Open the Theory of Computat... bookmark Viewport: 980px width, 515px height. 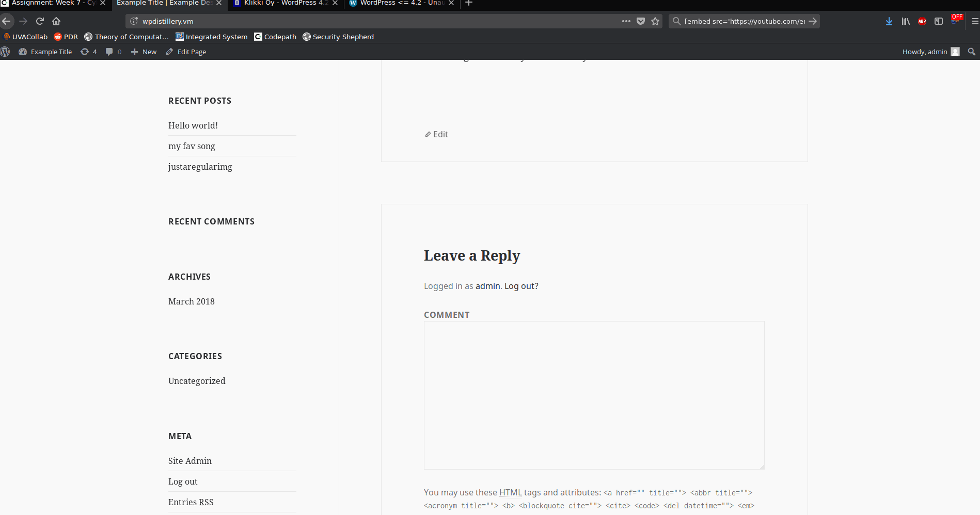click(x=127, y=37)
